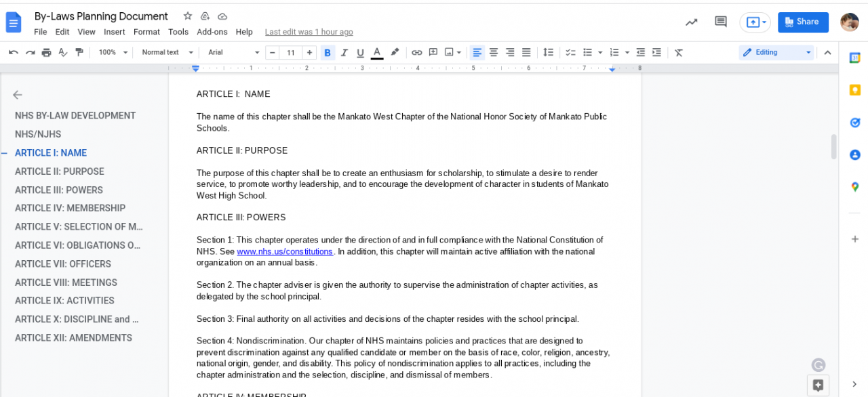Follow the www.nhs.us/constitutions link
This screenshot has height=397, width=868.
[x=285, y=251]
